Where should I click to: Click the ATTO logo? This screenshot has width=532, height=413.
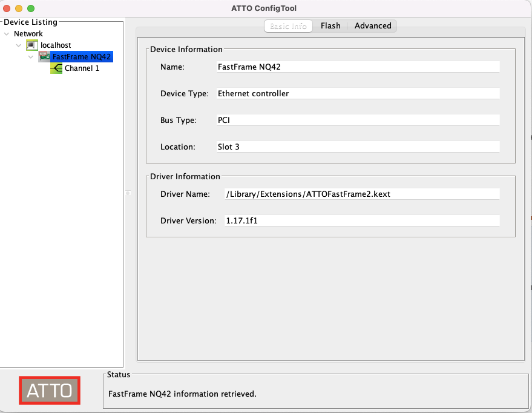pyautogui.click(x=50, y=390)
